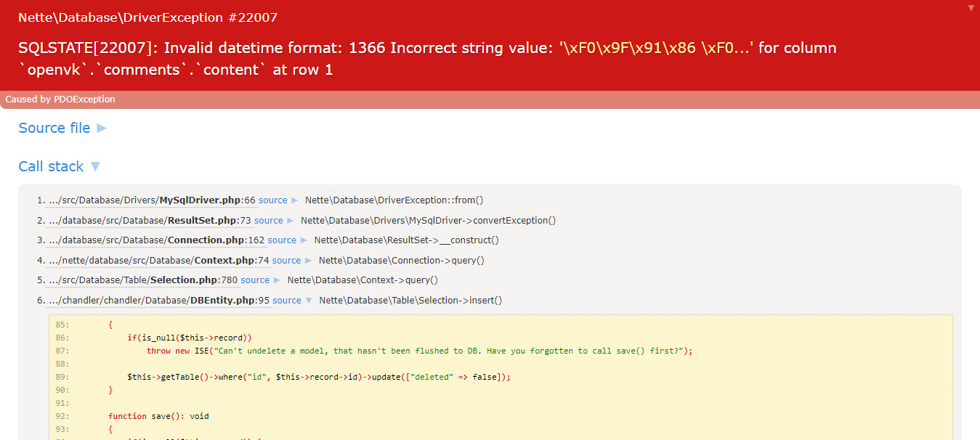Expand the Source file section

pos(62,128)
